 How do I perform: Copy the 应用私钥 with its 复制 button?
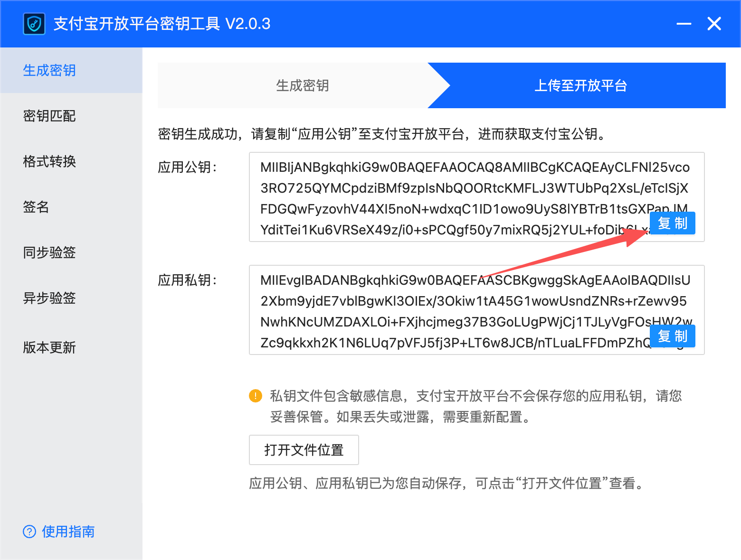[673, 336]
